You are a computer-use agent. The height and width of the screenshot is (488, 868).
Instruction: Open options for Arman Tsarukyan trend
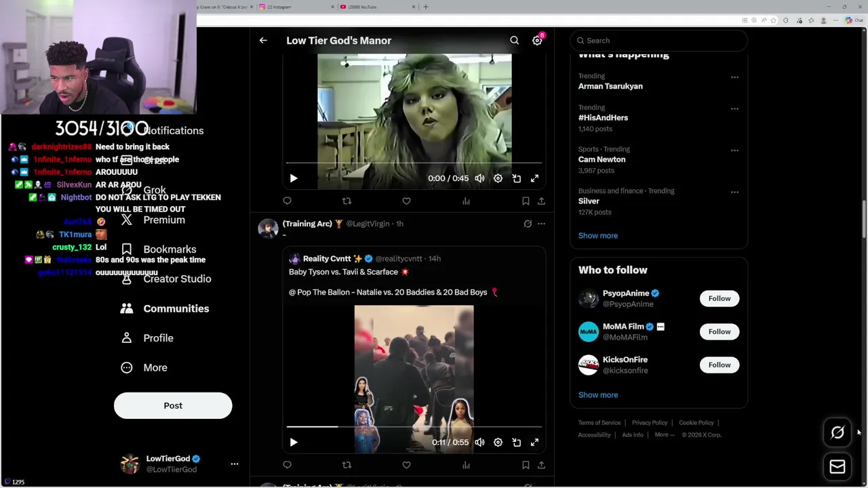click(x=734, y=77)
